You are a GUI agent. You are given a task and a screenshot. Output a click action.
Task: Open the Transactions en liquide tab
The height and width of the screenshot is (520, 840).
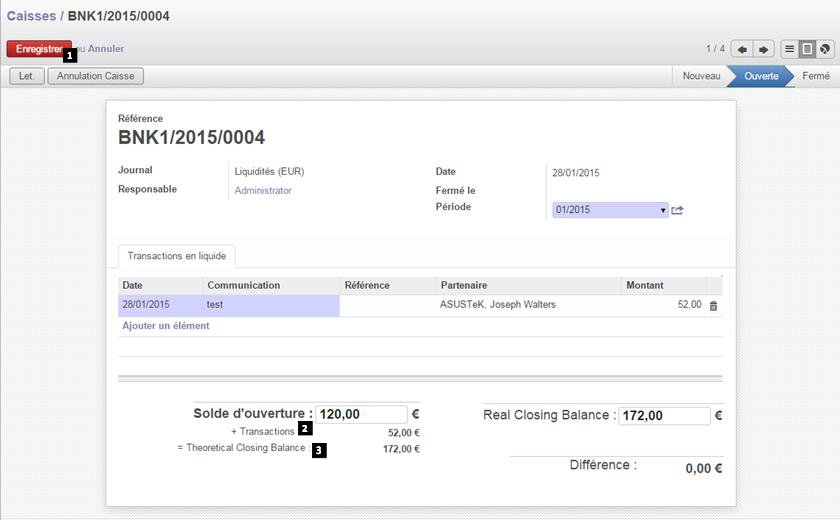[x=176, y=256]
